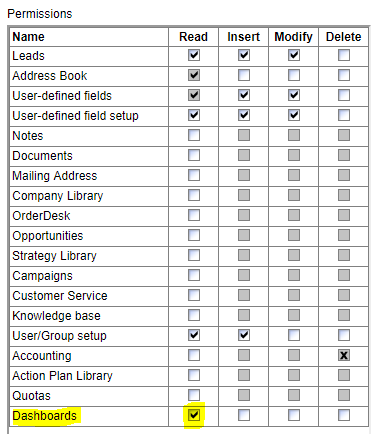Check Read permission for Company Library

[x=194, y=195]
